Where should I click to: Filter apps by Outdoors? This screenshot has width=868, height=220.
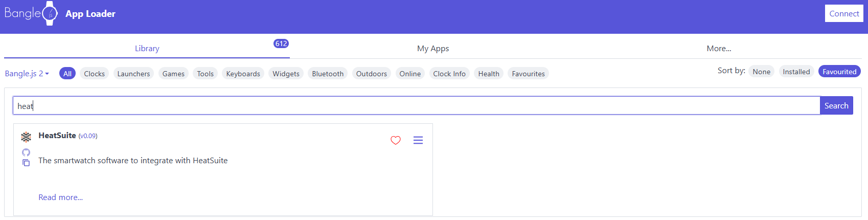tap(372, 74)
